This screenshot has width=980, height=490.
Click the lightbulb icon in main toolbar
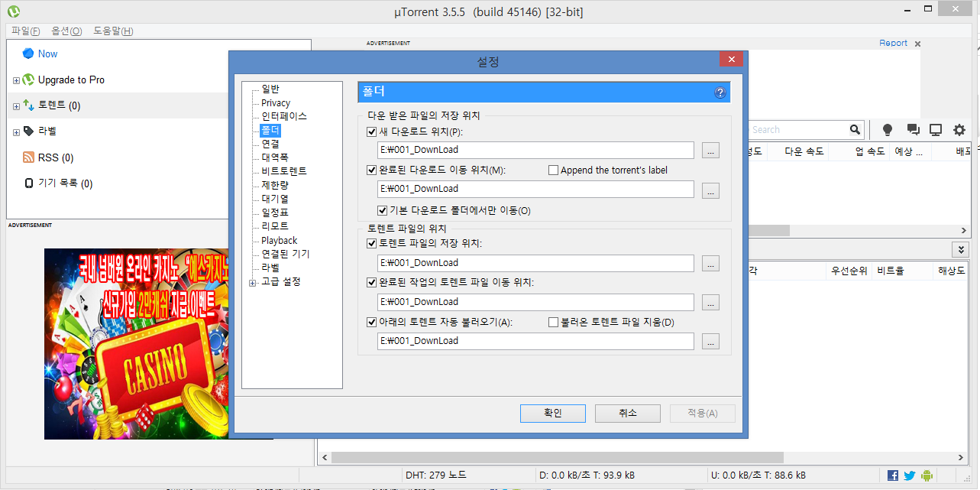point(888,130)
